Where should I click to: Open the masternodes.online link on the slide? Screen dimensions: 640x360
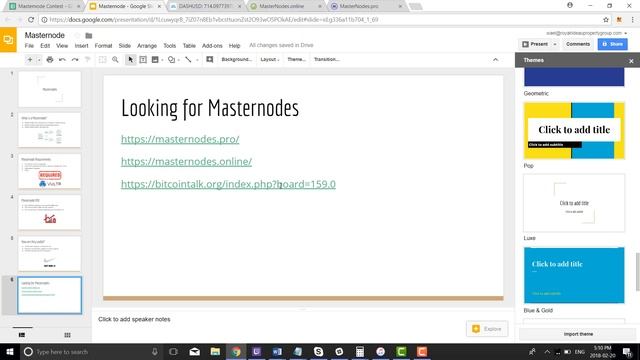187,162
